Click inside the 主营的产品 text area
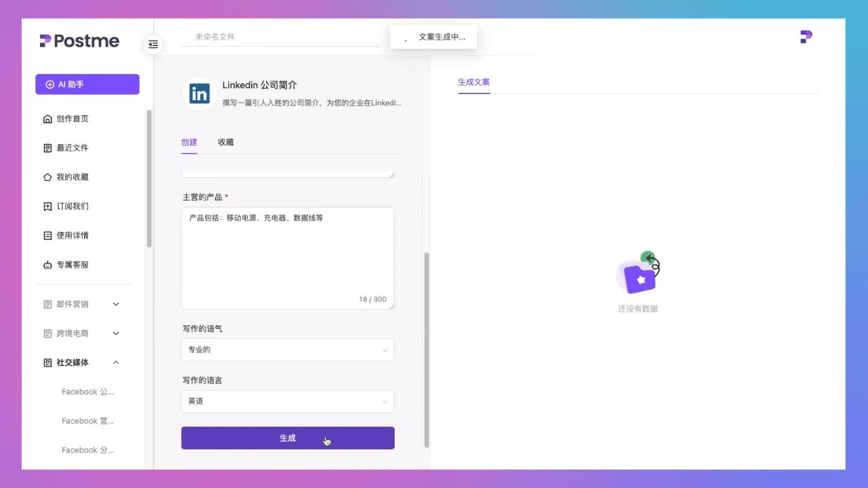The image size is (868, 488). [288, 258]
